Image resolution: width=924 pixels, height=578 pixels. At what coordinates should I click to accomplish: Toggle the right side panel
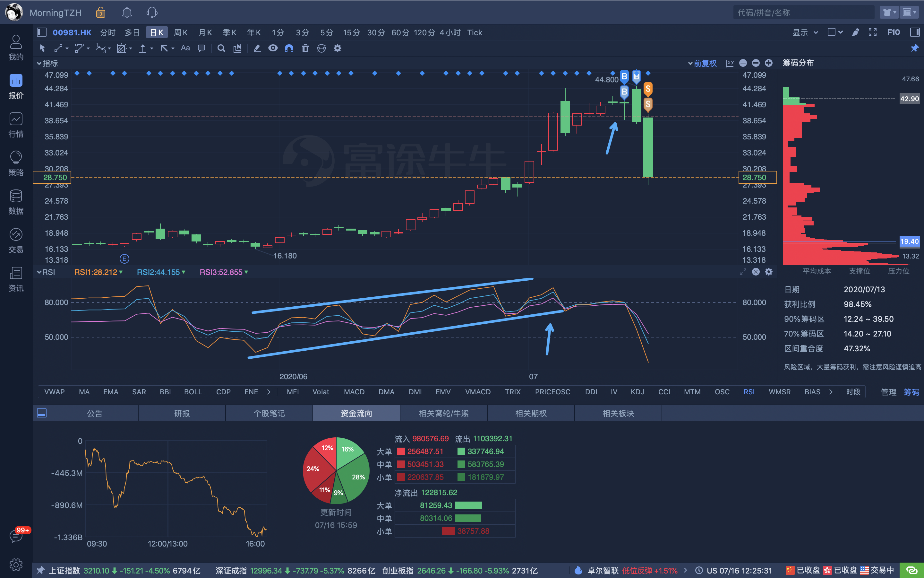coord(914,32)
